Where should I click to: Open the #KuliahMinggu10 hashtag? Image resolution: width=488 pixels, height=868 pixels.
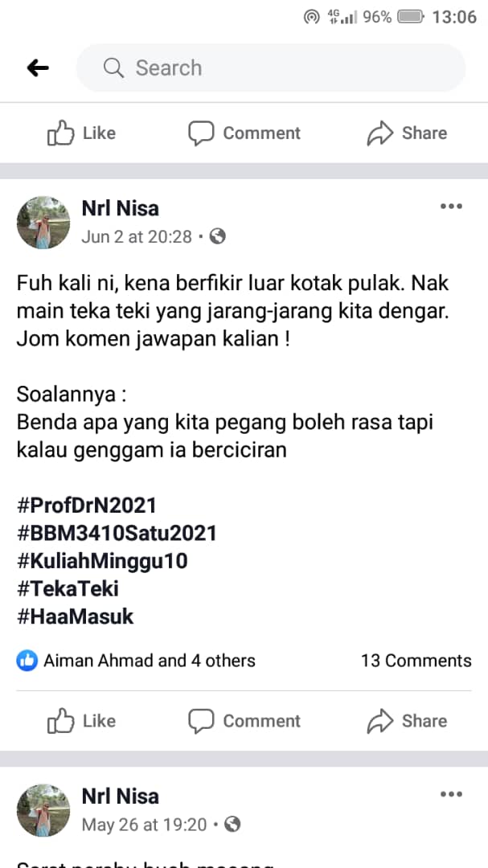[102, 561]
